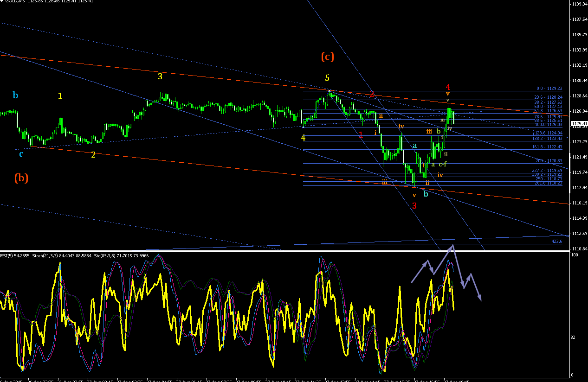Click Fibonacci level 138.2 - 1123.43
This screenshot has height=382, width=588.
pyautogui.click(x=548, y=139)
